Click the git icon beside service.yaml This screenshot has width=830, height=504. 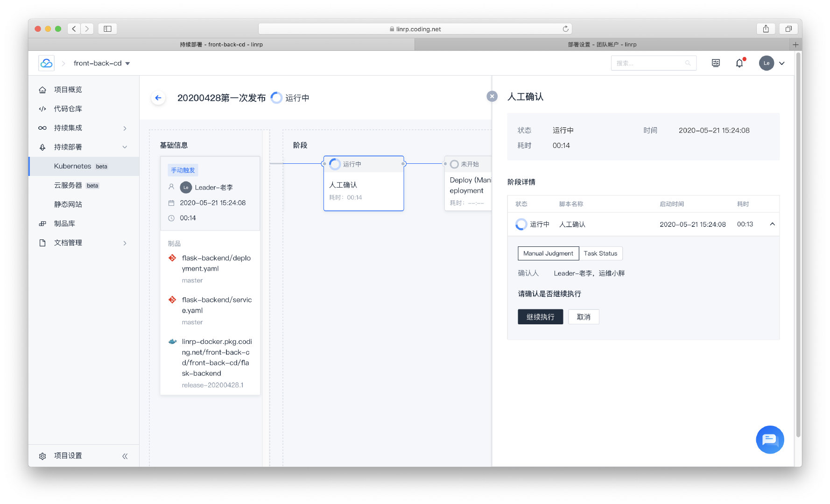(x=172, y=300)
